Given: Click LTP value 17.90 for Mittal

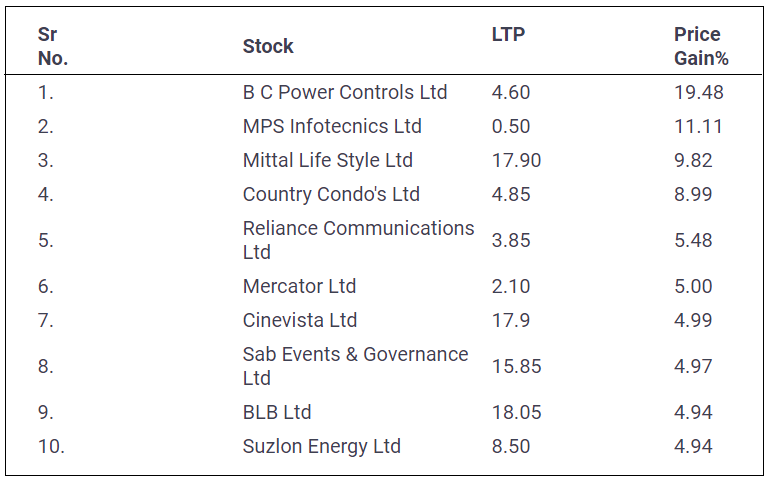Looking at the screenshot, I should click(516, 160).
